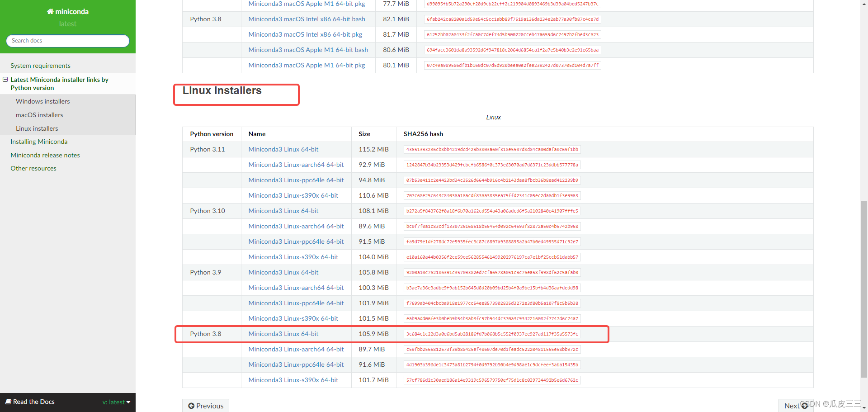Download Python 3.10 Miniconda3 Linux-s390x 64-bit
This screenshot has width=868, height=412.
293,257
